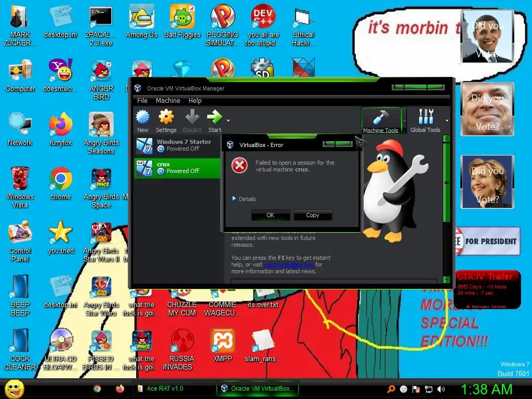Open the Network desktop icon
Image resolution: width=532 pixels, height=399 pixels.
(20, 130)
